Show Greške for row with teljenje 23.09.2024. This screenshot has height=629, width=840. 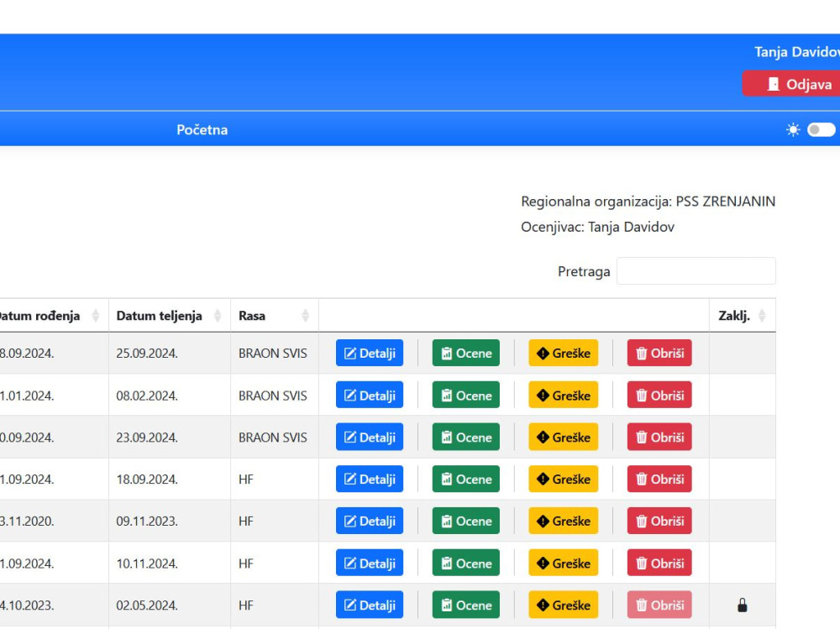[x=563, y=438]
